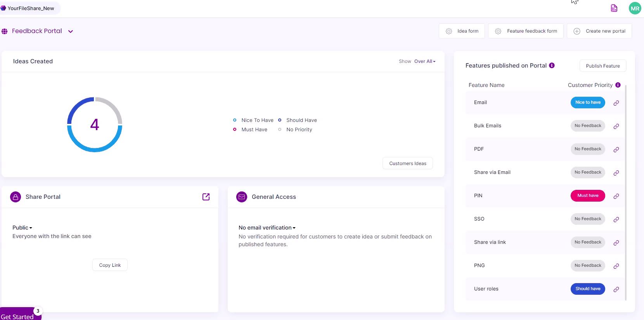Click the Share Portal lock icon
644x320 pixels.
tap(16, 197)
